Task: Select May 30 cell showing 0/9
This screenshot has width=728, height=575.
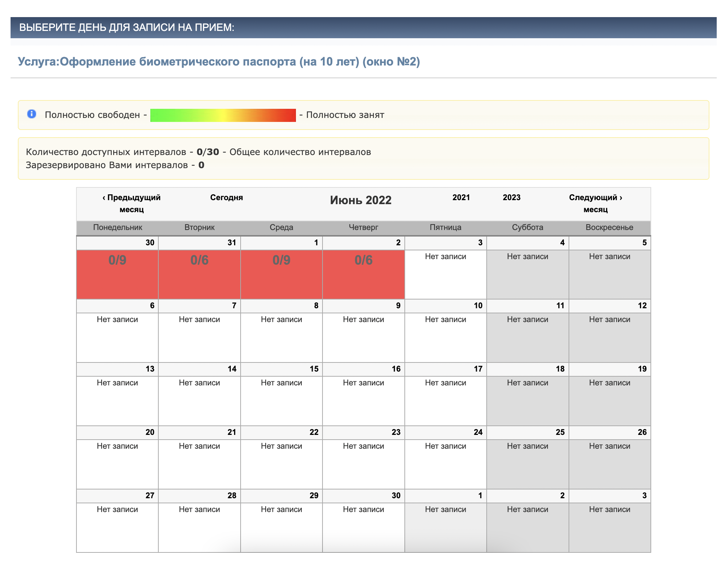Action: 117,274
